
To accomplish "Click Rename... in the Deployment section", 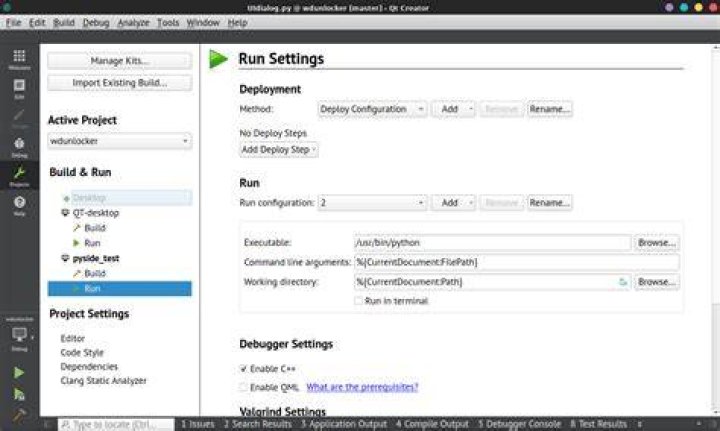I will pos(550,109).
